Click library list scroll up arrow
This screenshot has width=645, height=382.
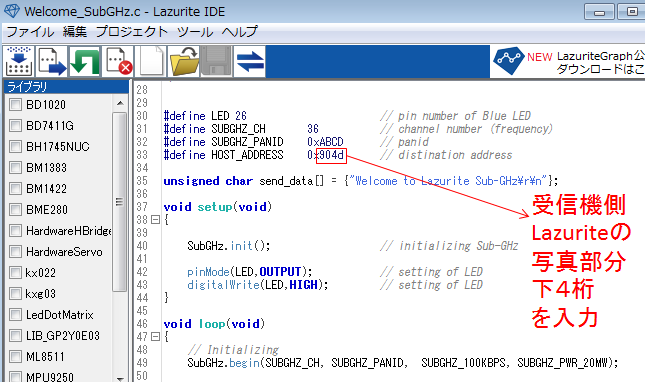[120, 103]
